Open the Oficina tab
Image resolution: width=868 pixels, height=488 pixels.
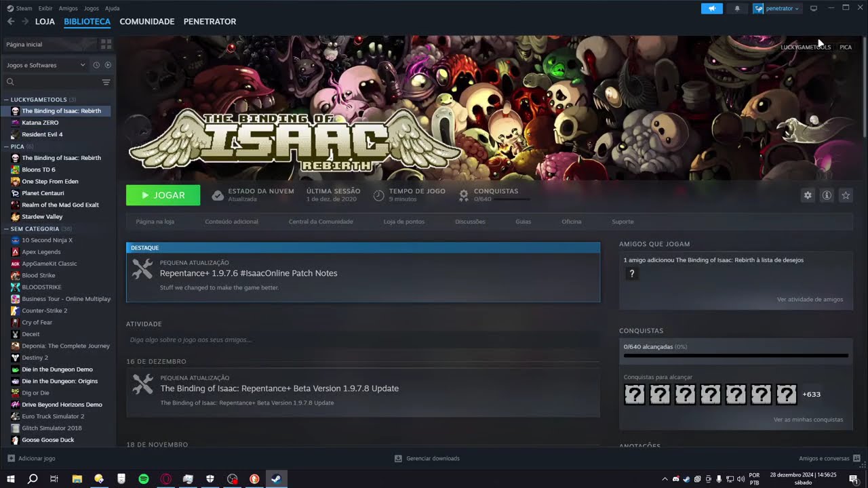click(572, 222)
